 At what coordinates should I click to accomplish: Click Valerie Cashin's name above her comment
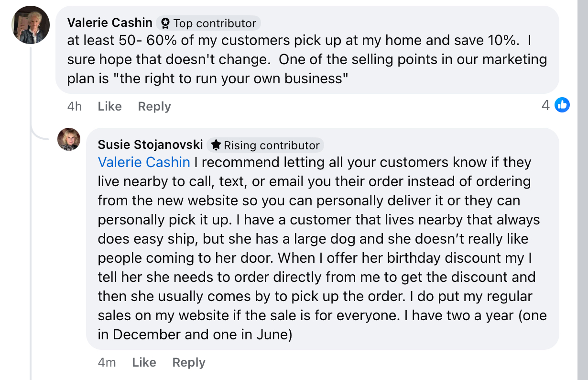pyautogui.click(x=110, y=22)
